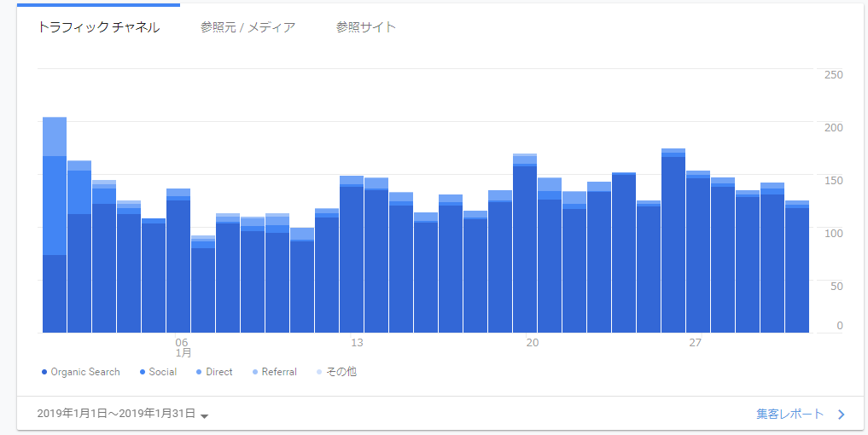Click the Organic Search legend dot
This screenshot has height=435, width=868.
pos(44,373)
